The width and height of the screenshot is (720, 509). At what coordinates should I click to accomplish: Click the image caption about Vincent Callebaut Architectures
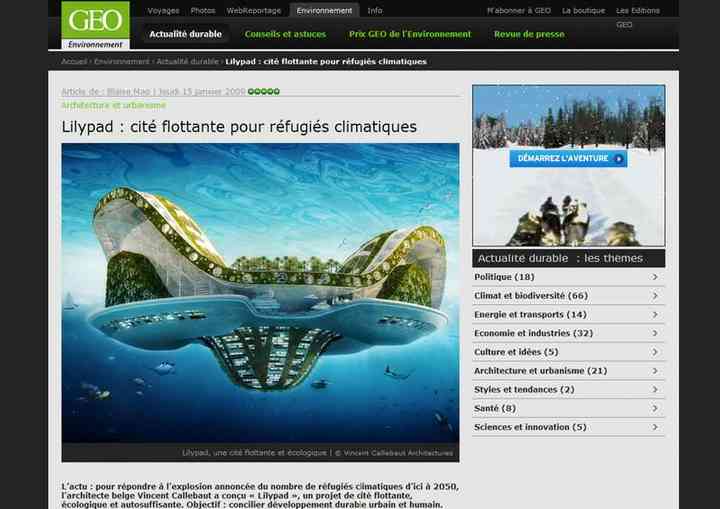317,453
